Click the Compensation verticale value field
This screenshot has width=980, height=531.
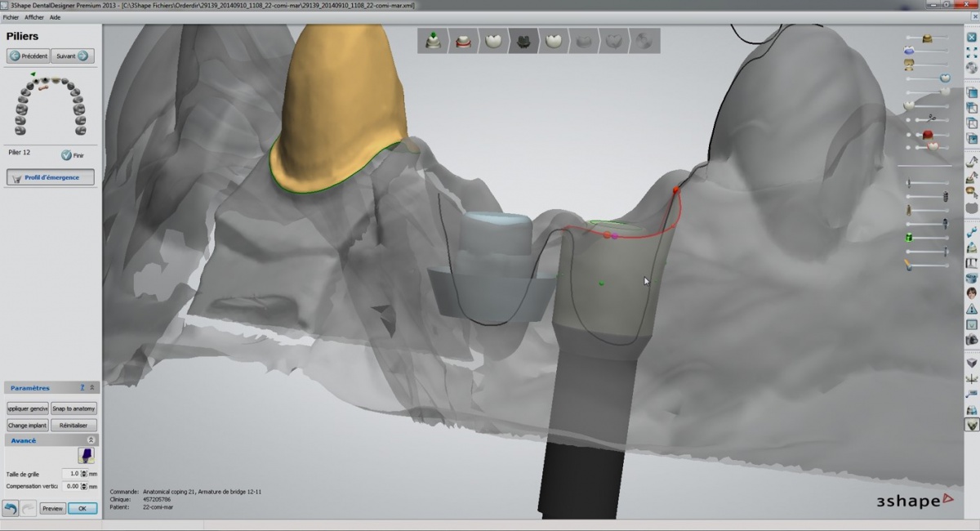[71, 486]
